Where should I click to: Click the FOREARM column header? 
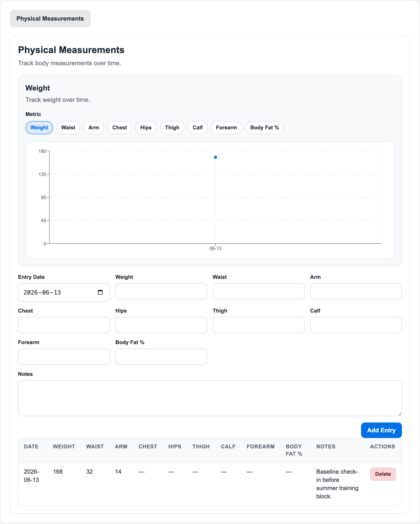[x=261, y=446]
